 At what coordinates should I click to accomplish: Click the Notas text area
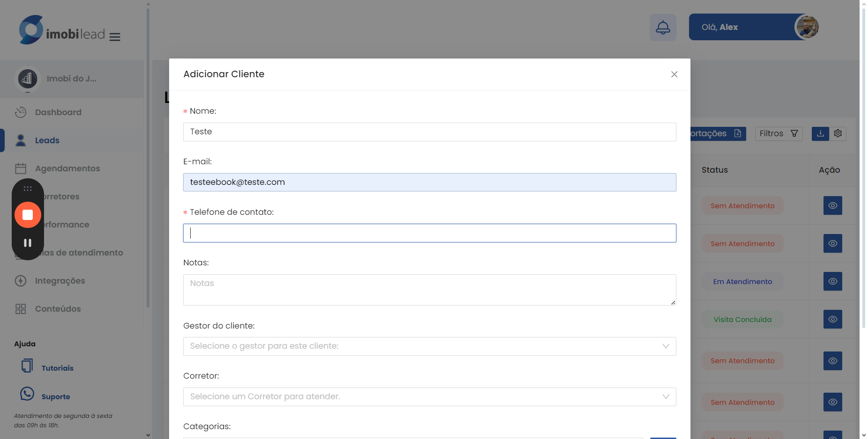point(430,290)
